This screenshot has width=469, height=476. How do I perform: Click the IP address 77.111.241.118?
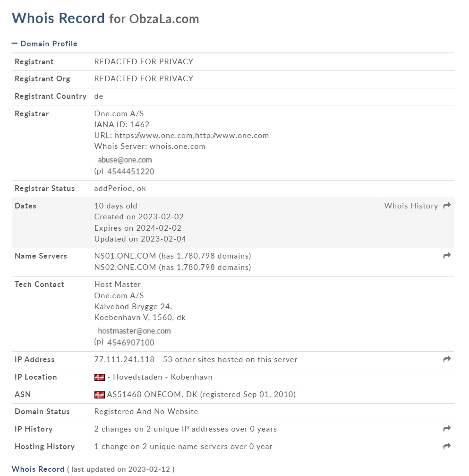click(x=124, y=359)
